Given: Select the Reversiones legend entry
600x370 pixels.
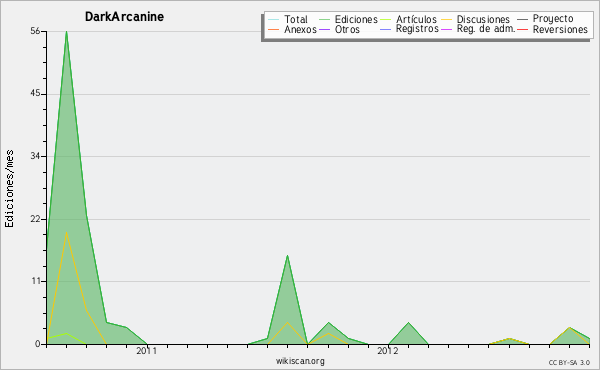Looking at the screenshot, I should coord(560,29).
